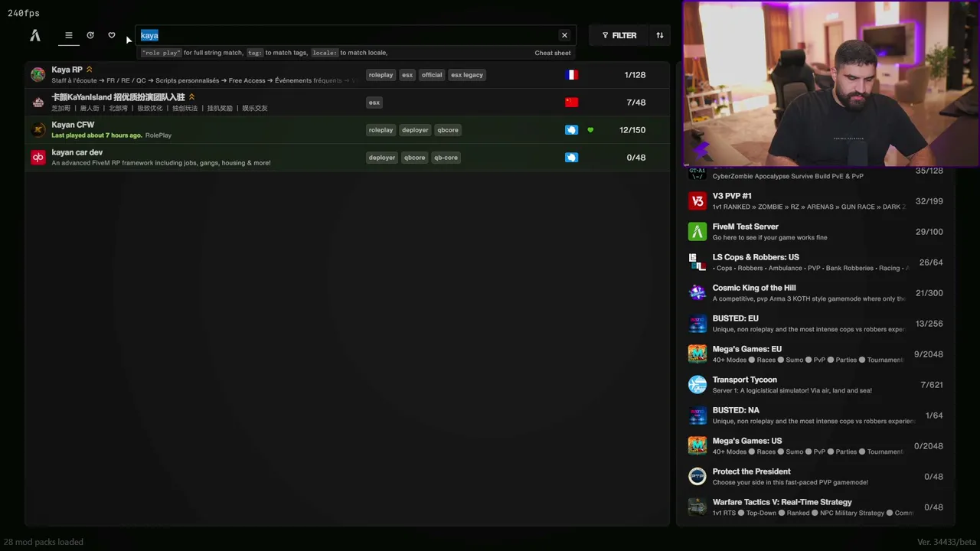Click the Kaya RP server icon
This screenshot has width=980, height=551.
pyautogui.click(x=38, y=75)
